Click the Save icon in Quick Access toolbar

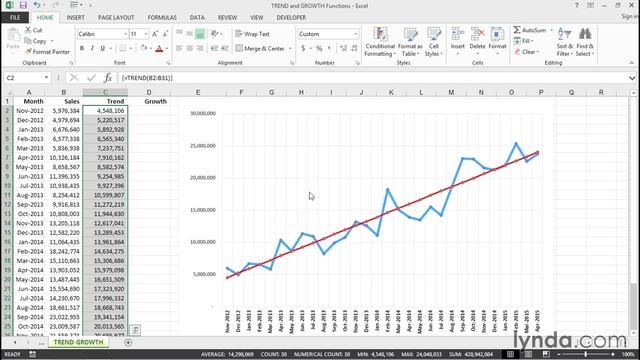[x=23, y=5]
